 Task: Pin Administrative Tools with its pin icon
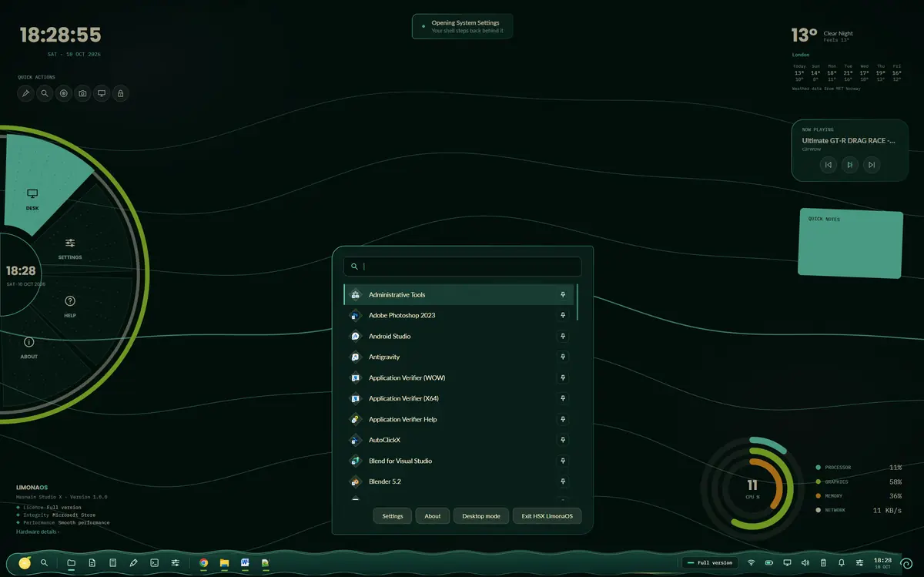click(563, 294)
